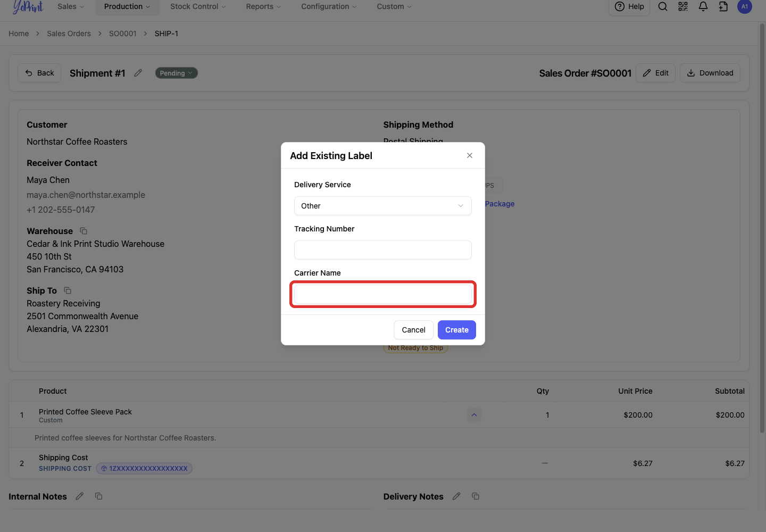Close the Add Existing Label dialog
766x532 pixels.
pyautogui.click(x=470, y=155)
